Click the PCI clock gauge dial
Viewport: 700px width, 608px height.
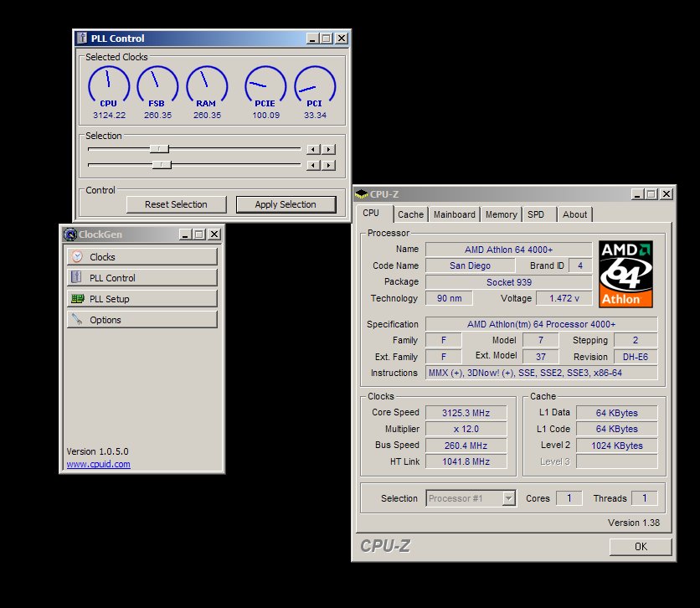(315, 85)
